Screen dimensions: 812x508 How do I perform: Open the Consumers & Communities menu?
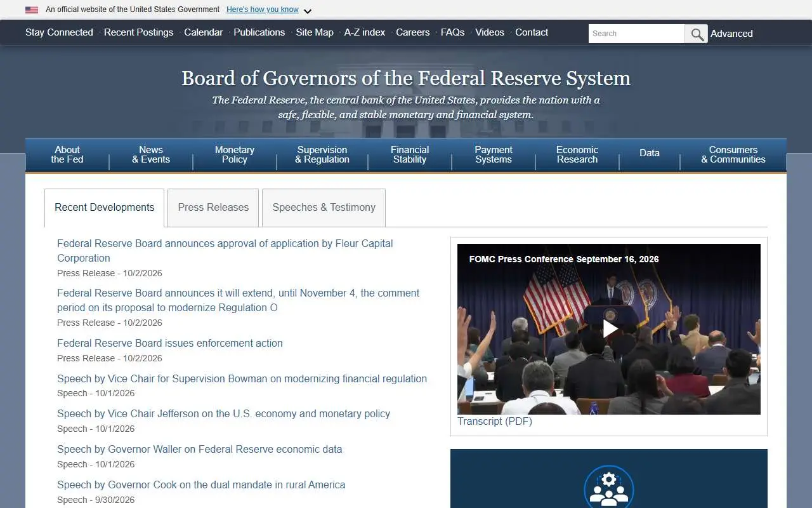coord(733,154)
